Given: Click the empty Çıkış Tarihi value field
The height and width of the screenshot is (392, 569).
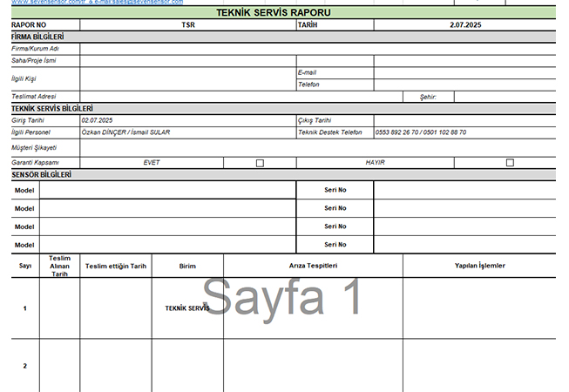Looking at the screenshot, I should 464,121.
